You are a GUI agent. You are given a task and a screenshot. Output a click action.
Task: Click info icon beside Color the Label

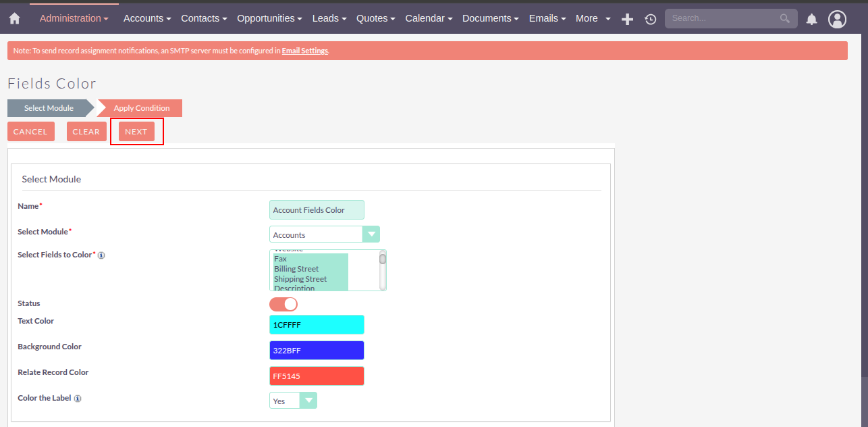[x=78, y=399]
